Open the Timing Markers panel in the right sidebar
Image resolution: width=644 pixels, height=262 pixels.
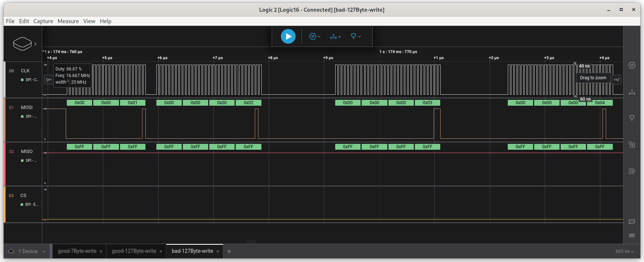(632, 118)
